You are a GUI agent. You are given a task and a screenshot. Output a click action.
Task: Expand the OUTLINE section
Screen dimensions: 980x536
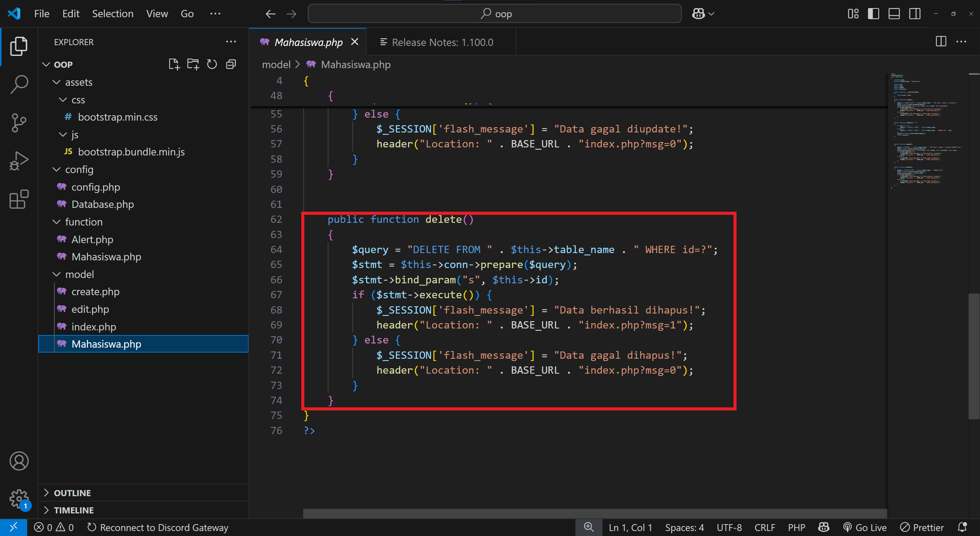click(x=72, y=493)
